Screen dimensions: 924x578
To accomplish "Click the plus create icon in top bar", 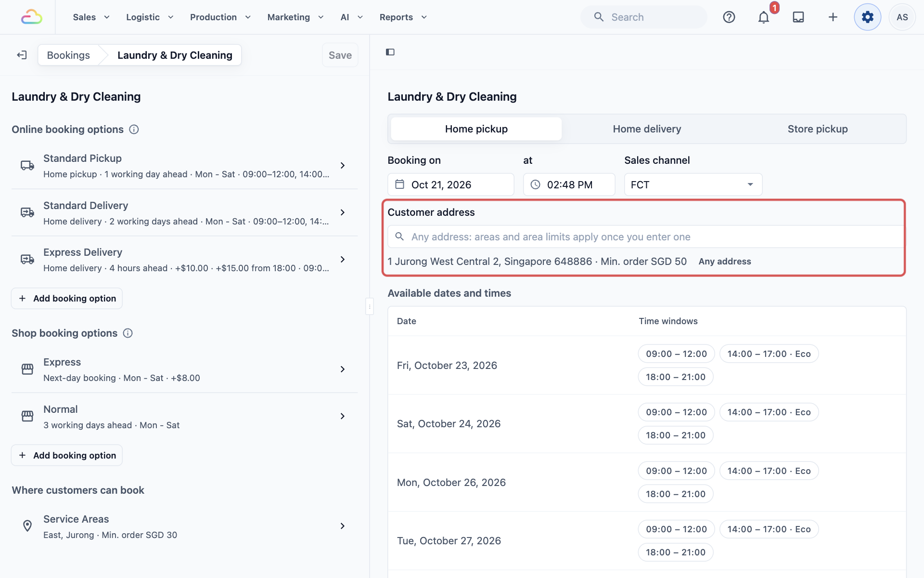I will [833, 17].
